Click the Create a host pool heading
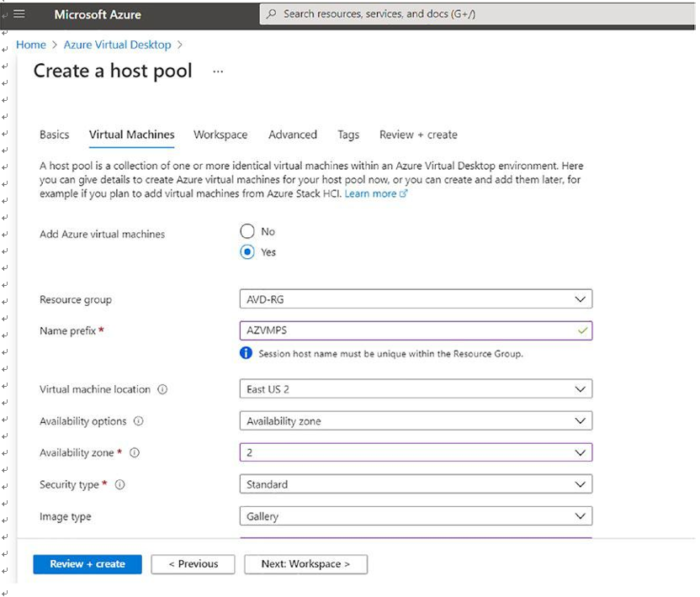Screen dimensions: 700x597 [113, 71]
